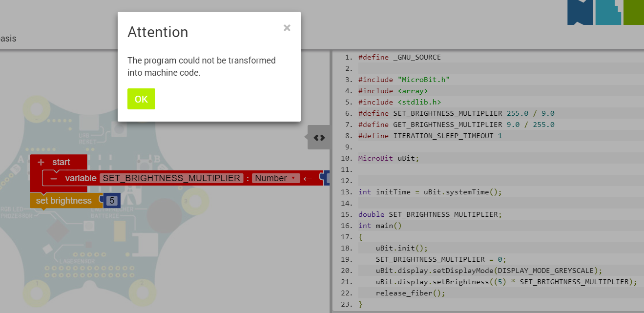The height and width of the screenshot is (313, 644).
Task: Close the Attention dialog with the X
Action: pyautogui.click(x=287, y=28)
